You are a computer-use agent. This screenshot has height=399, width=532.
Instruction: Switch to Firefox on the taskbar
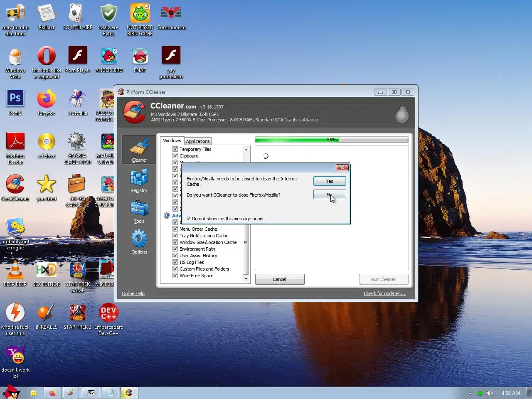point(53,393)
